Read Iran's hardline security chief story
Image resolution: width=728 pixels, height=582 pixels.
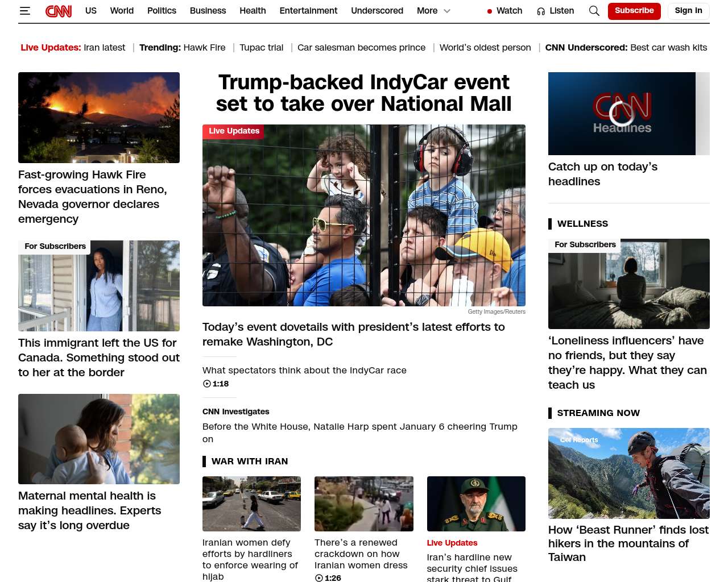click(472, 568)
